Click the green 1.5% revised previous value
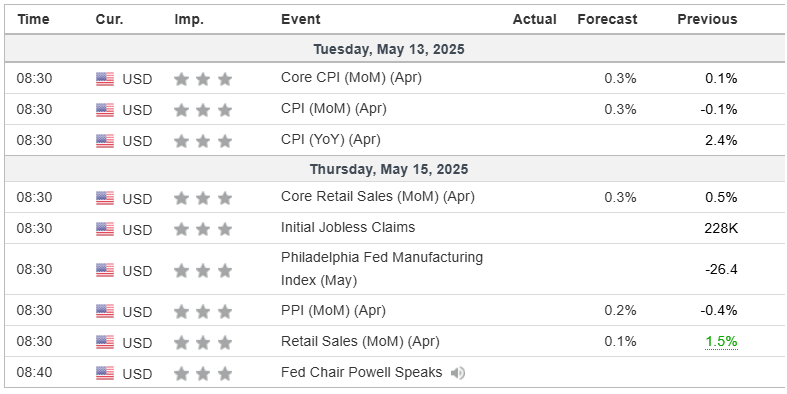787x394 pixels. click(721, 342)
